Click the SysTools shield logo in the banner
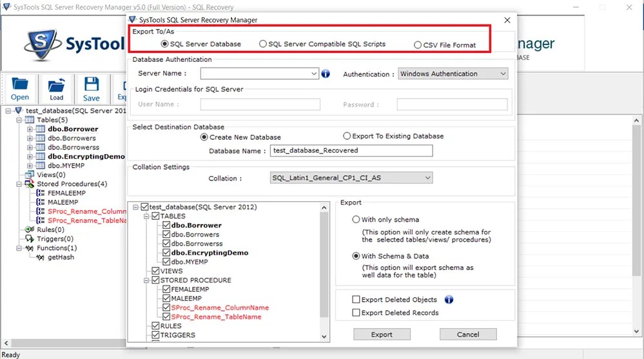 tap(43, 44)
